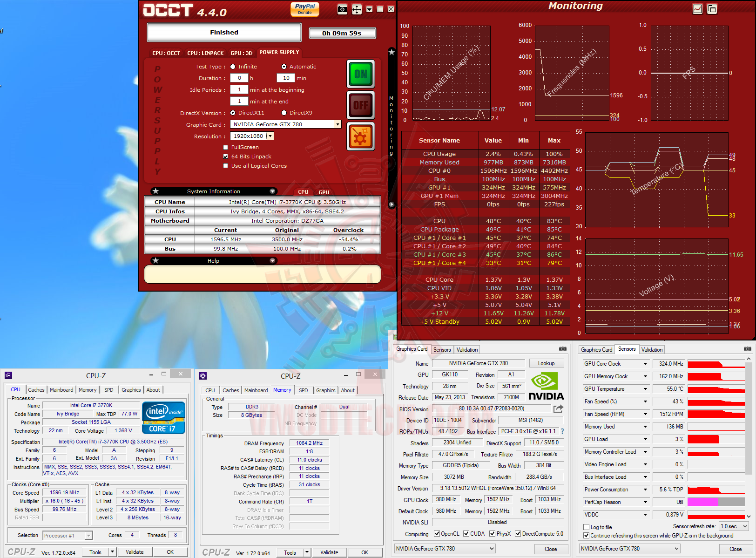Toggle Continue refreshing in background checkbox
The height and width of the screenshot is (558, 756).
pos(587,536)
